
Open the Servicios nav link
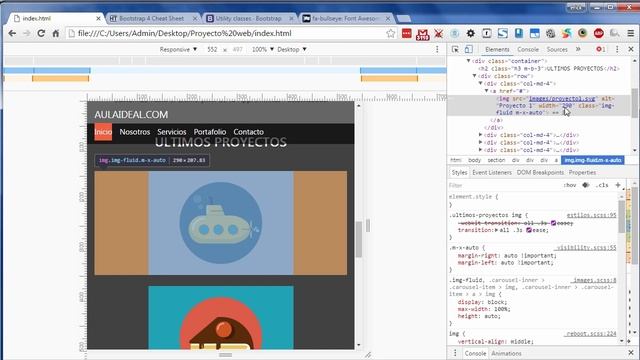[172, 132]
